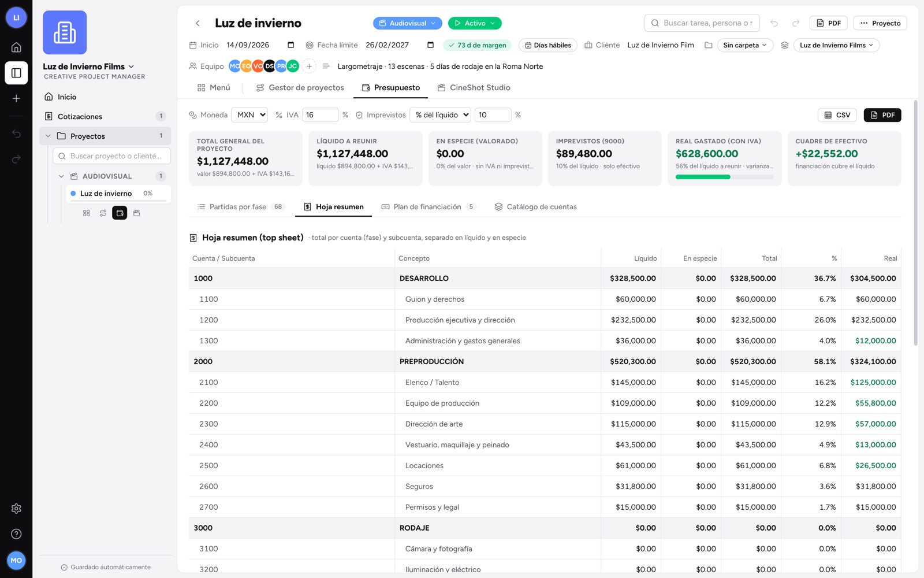
Task: Open the Audiovisual category dropdown
Action: 408,23
